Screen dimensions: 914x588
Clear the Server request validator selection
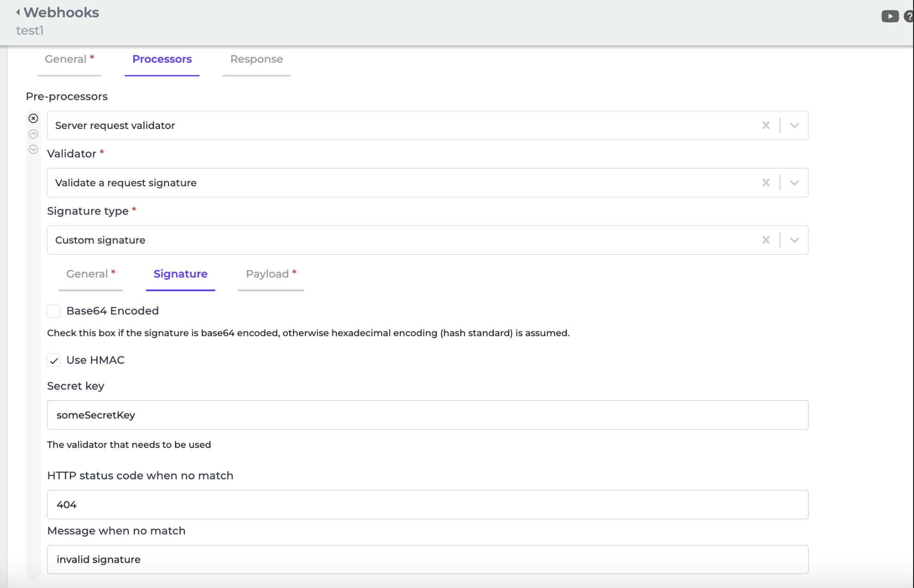[766, 125]
